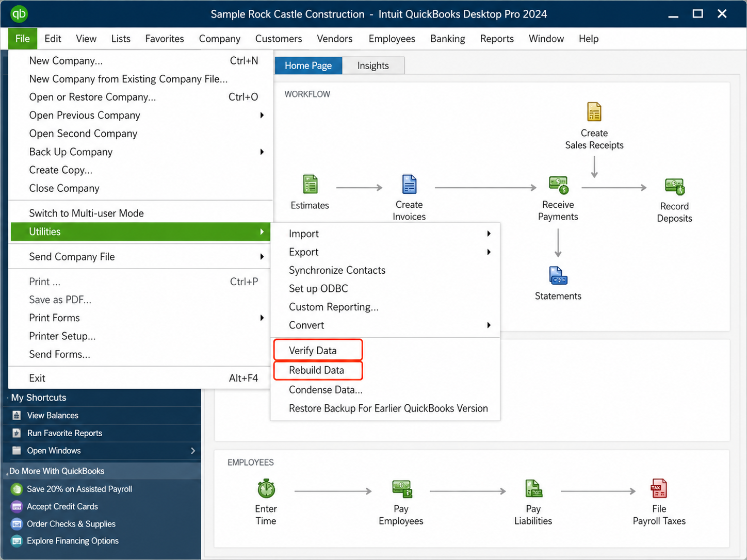Choose Exit from File menu
This screenshot has width=747, height=560.
point(140,378)
